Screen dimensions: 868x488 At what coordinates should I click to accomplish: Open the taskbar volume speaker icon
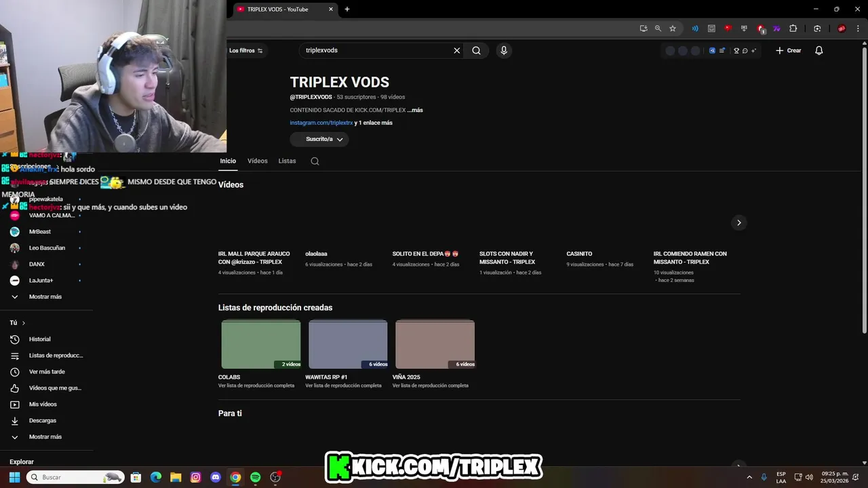[x=809, y=477]
